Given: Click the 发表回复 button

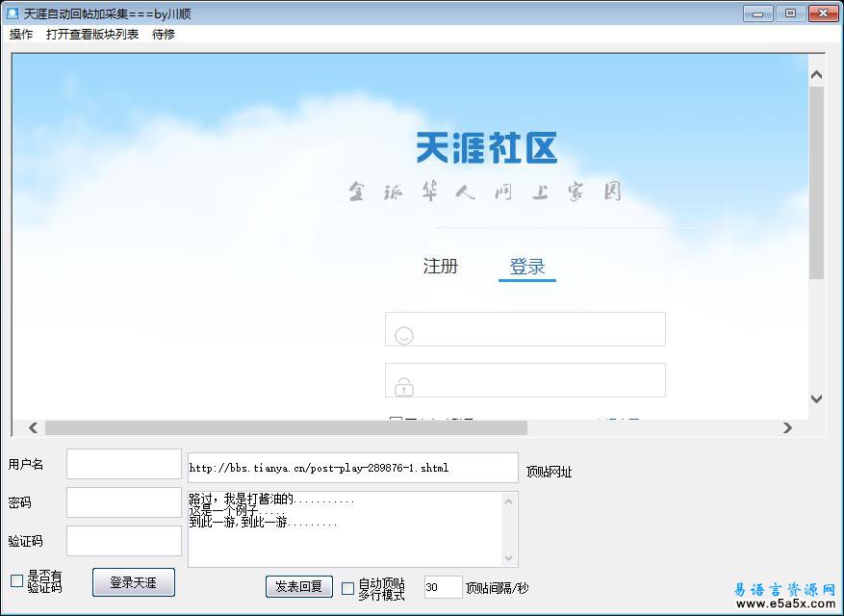Looking at the screenshot, I should point(298,587).
